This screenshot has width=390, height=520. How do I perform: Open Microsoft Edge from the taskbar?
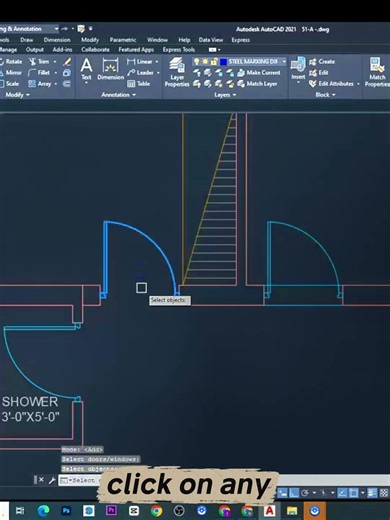tap(43, 510)
